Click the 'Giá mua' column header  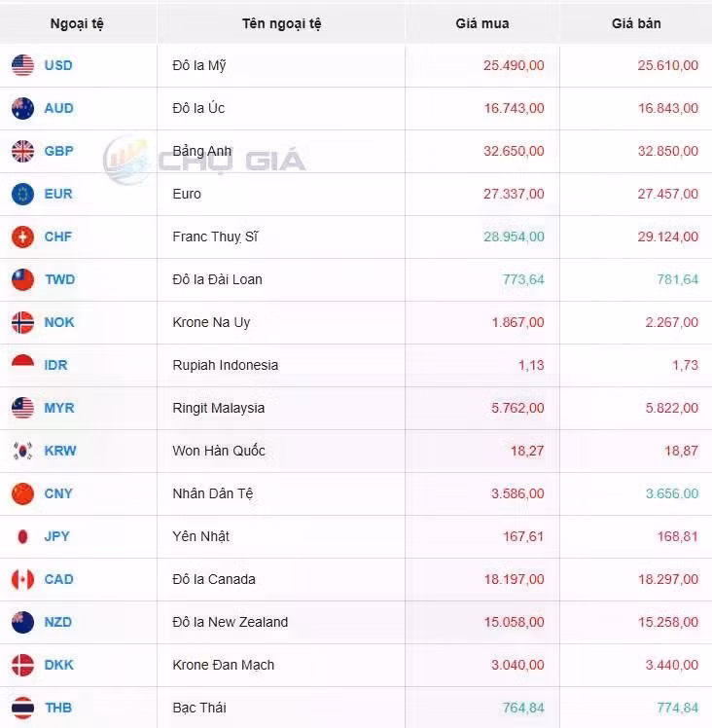click(481, 23)
